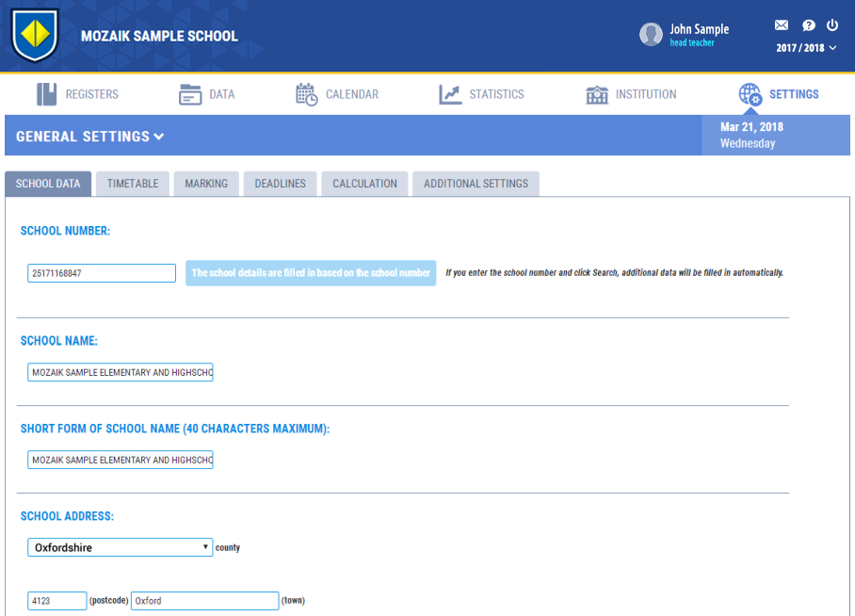Open the Calendar icon in navigation

click(x=306, y=94)
